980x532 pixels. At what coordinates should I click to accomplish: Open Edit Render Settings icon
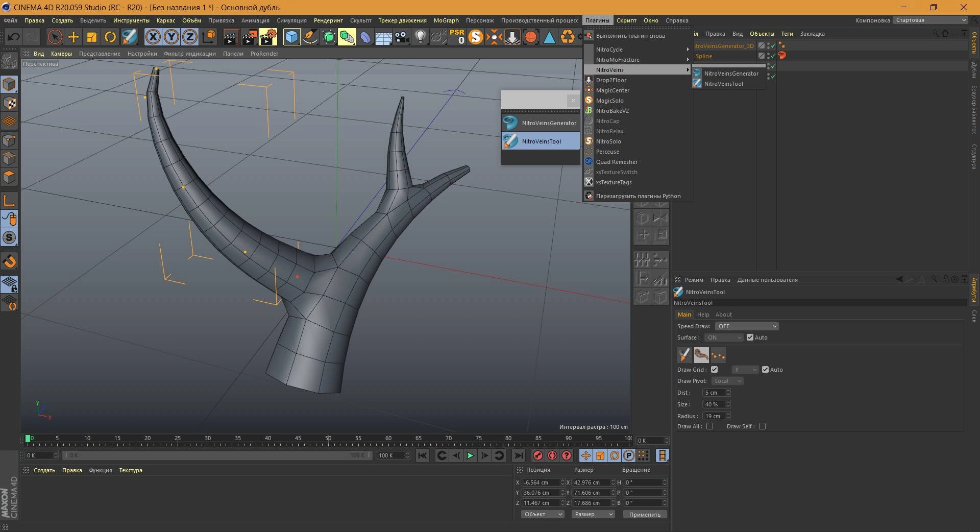tap(268, 37)
